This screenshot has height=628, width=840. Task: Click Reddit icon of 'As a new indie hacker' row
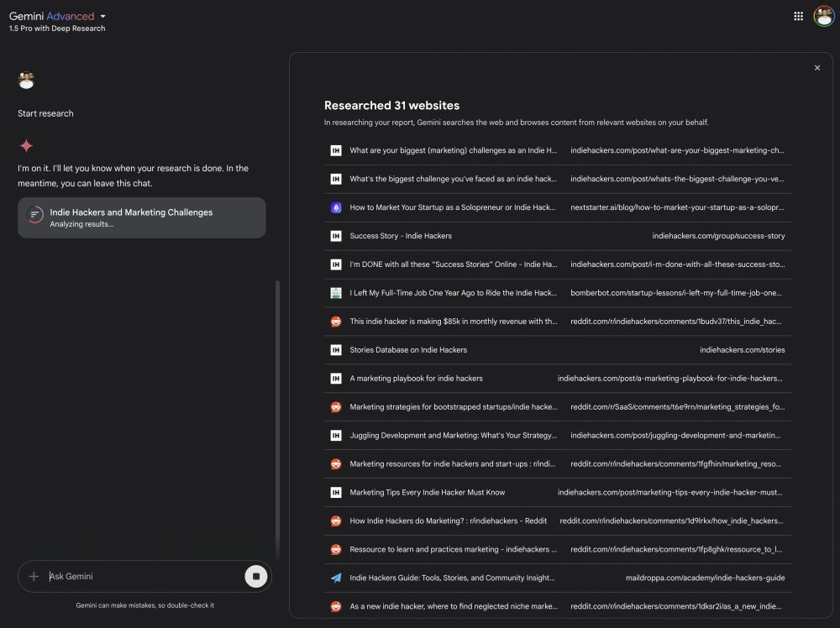[x=336, y=606]
